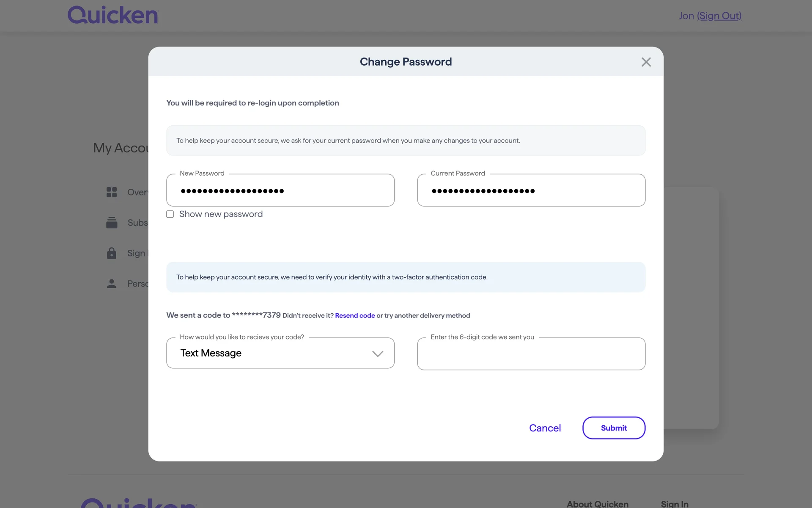Click the Overview grid icon in sidebar

click(112, 192)
